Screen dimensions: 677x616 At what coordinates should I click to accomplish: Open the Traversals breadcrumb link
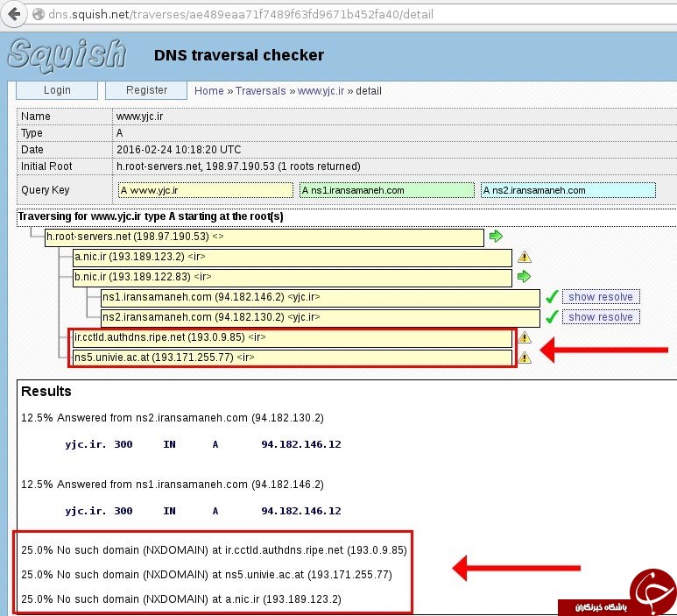pyautogui.click(x=260, y=91)
